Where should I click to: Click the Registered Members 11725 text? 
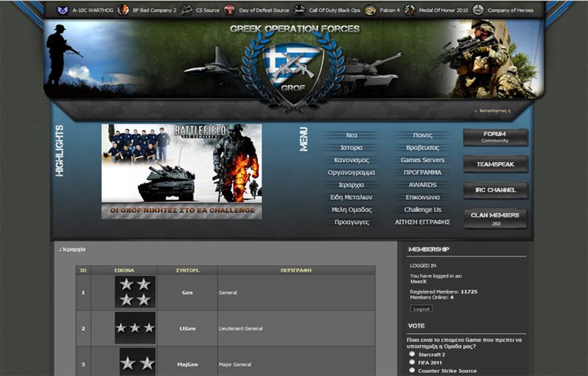(x=444, y=292)
